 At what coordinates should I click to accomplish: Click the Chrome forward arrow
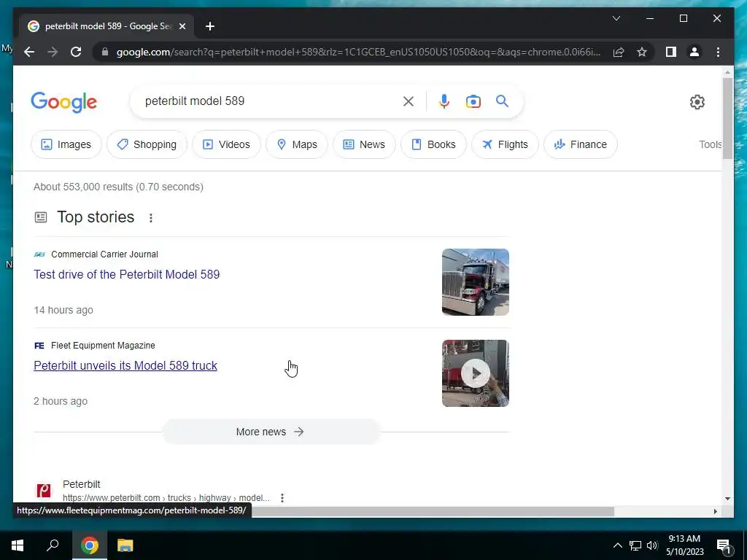[x=53, y=52]
